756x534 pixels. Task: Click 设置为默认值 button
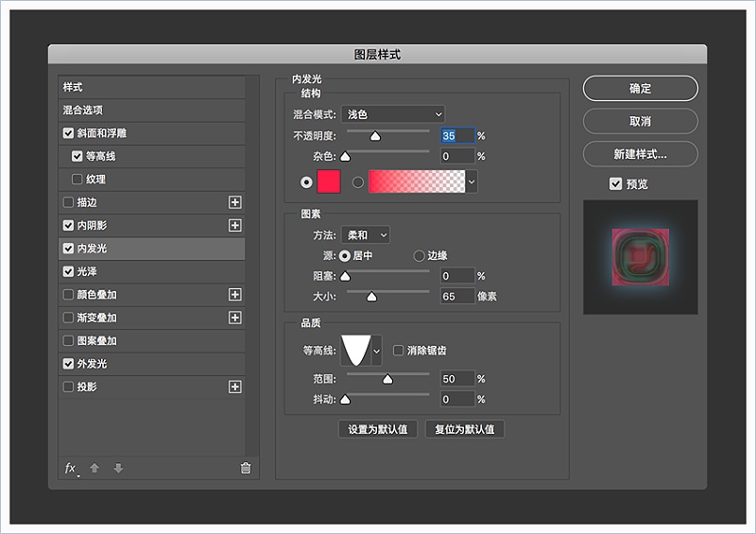377,429
